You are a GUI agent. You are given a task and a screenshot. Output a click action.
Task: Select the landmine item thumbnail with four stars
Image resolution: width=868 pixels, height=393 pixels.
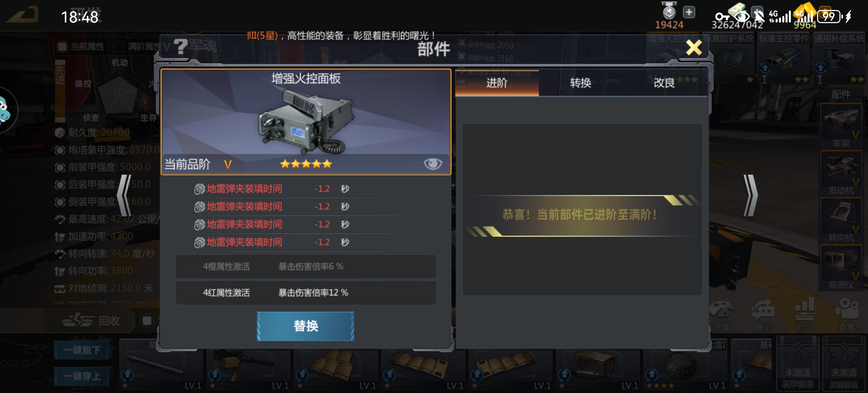pyautogui.click(x=685, y=369)
